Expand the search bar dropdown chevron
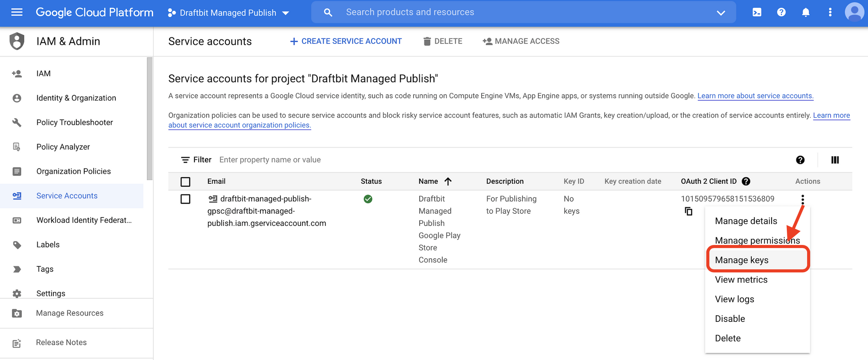This screenshot has height=360, width=868. pos(721,13)
